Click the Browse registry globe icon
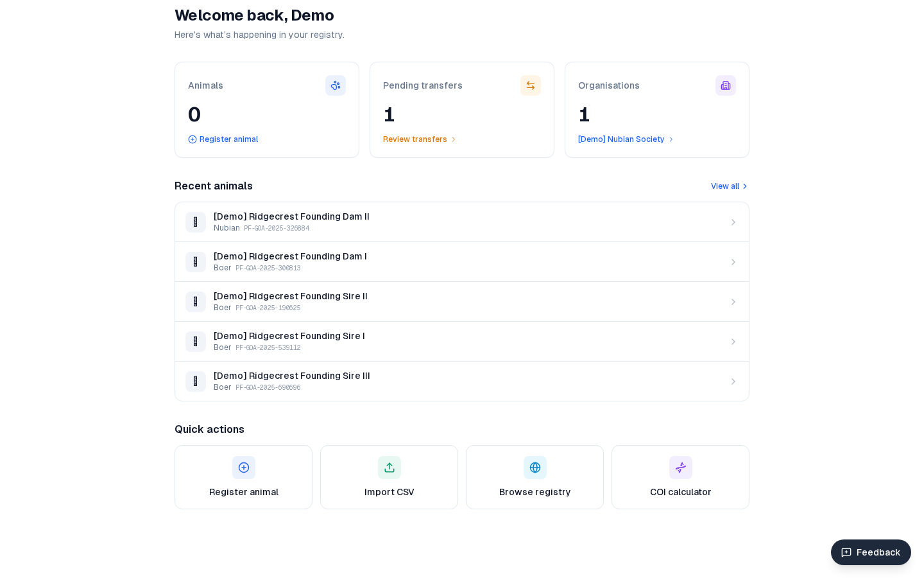The height and width of the screenshot is (578, 924). [x=535, y=468]
